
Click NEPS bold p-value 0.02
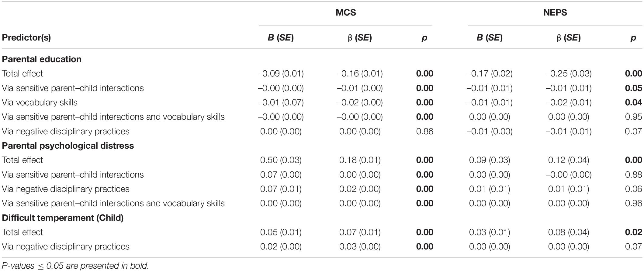pos(633,232)
